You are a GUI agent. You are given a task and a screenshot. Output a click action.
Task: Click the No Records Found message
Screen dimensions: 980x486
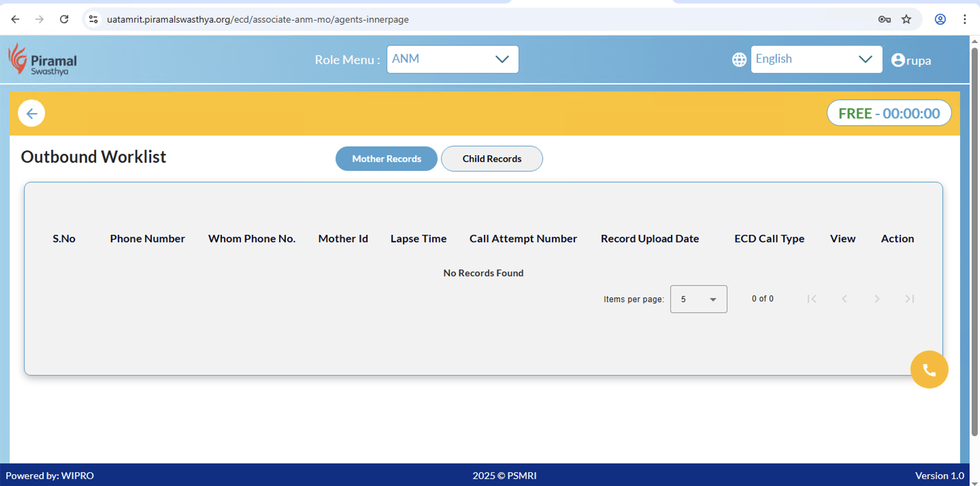coord(483,273)
